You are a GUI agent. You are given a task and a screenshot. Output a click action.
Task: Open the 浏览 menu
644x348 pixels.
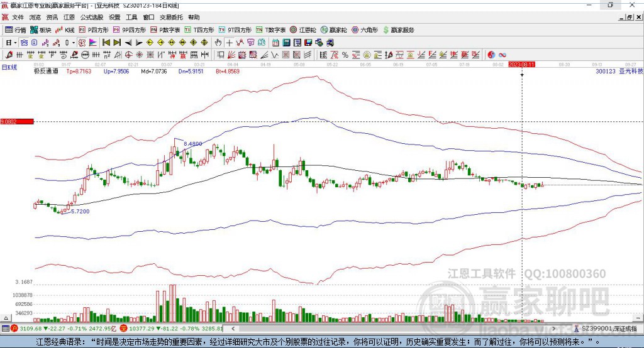coord(35,17)
